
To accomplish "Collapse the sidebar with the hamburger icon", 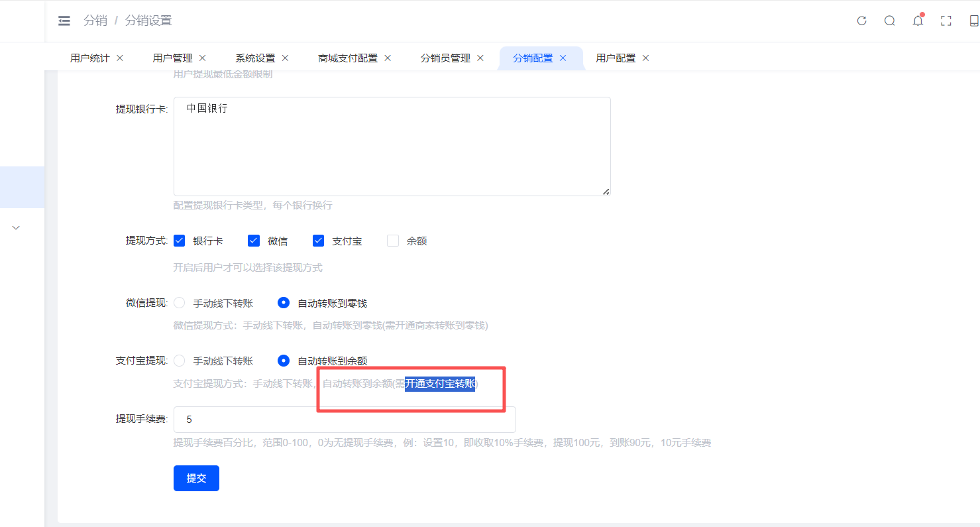I will coord(64,21).
